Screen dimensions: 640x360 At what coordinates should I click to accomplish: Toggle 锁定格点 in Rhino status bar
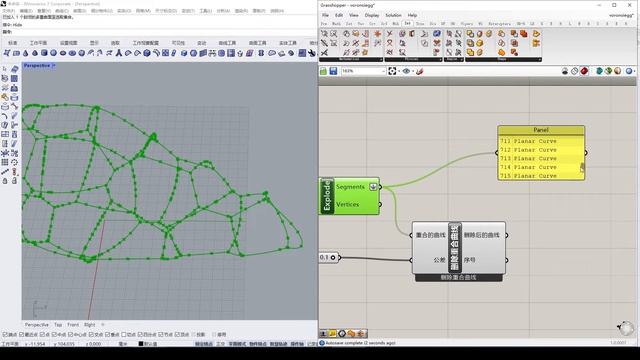tap(203, 344)
